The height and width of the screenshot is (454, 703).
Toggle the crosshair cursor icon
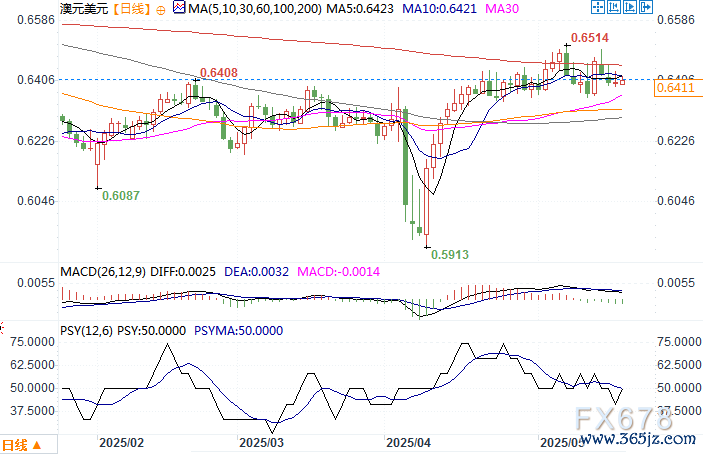(598, 7)
